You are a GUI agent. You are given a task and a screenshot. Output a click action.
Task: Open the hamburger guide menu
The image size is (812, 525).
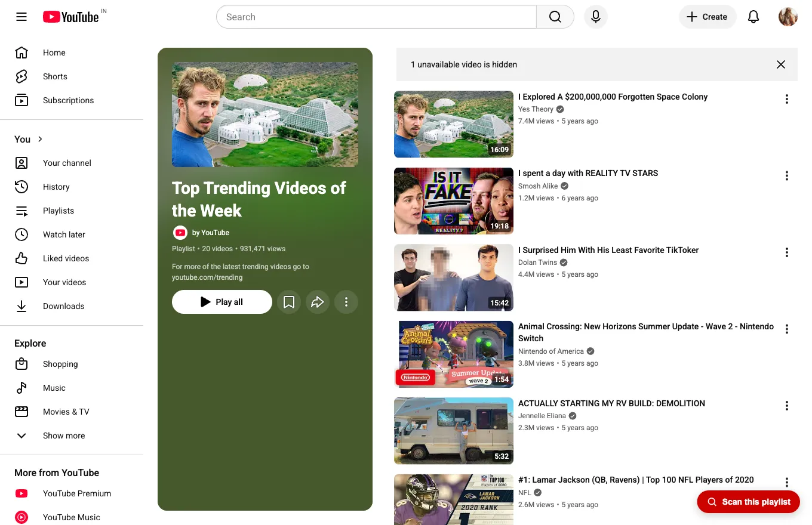21,17
